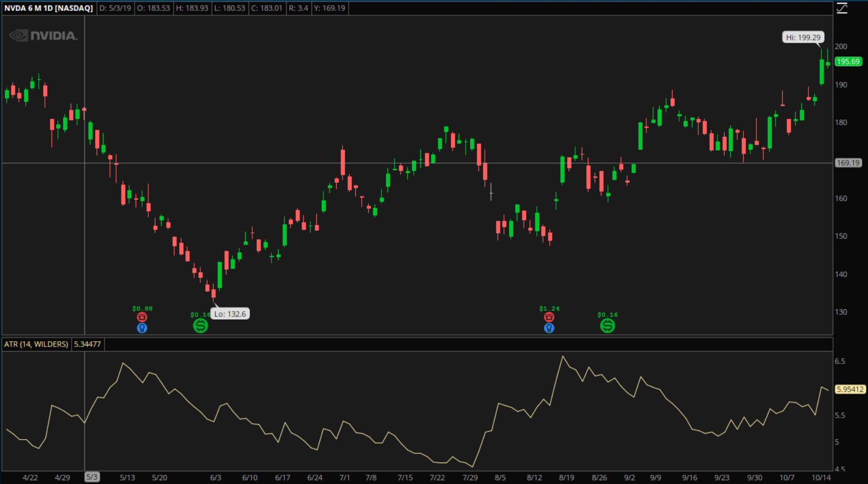This screenshot has width=868, height=484.
Task: Open the blue lightbulb icon below $1.24 earnings
Action: (549, 328)
